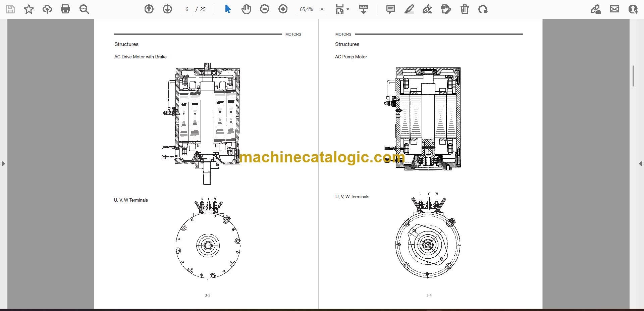Click the current page number field
This screenshot has height=311, width=644.
tap(187, 9)
